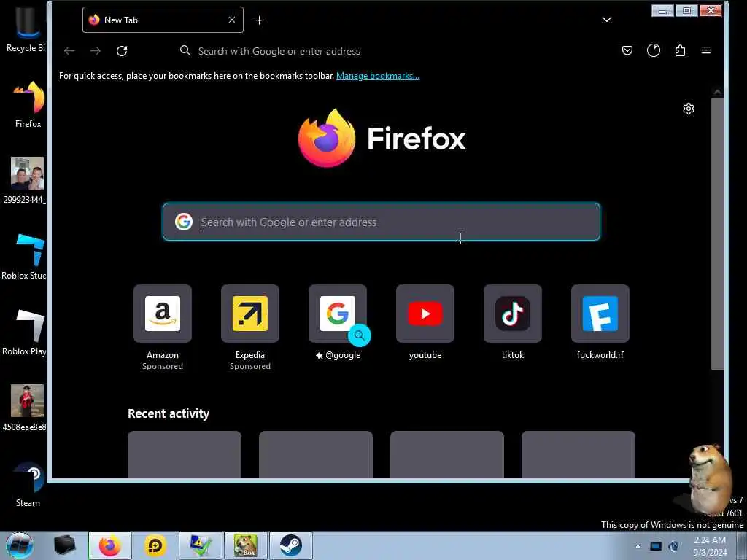Open new tab page settings gear
Image resolution: width=747 pixels, height=560 pixels.
click(689, 109)
